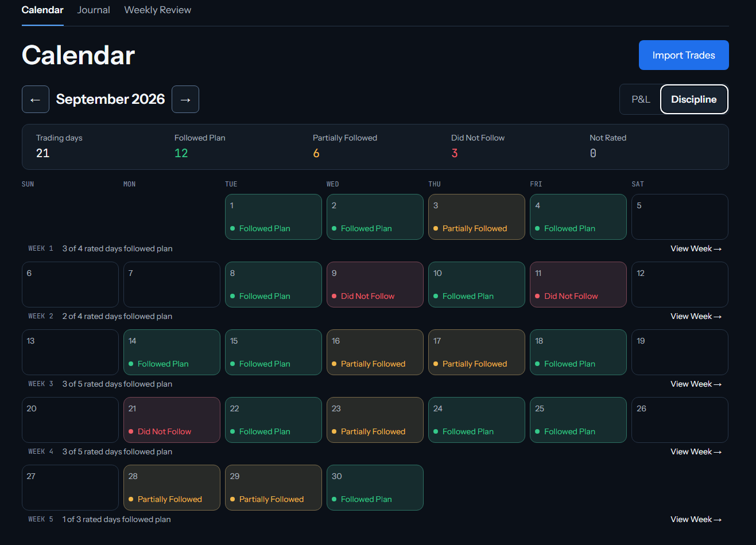
Task: Open September 2 day cell
Action: click(x=375, y=217)
